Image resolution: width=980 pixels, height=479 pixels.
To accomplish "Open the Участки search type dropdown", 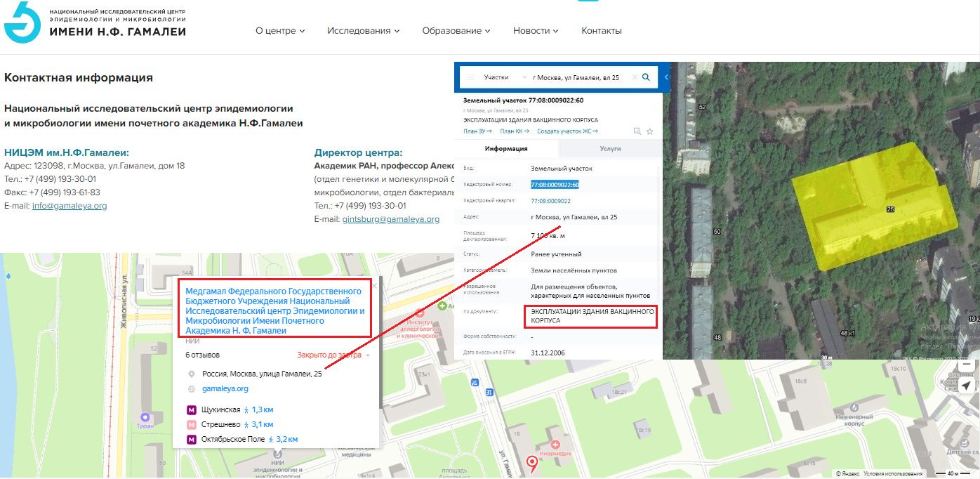I will (505, 77).
